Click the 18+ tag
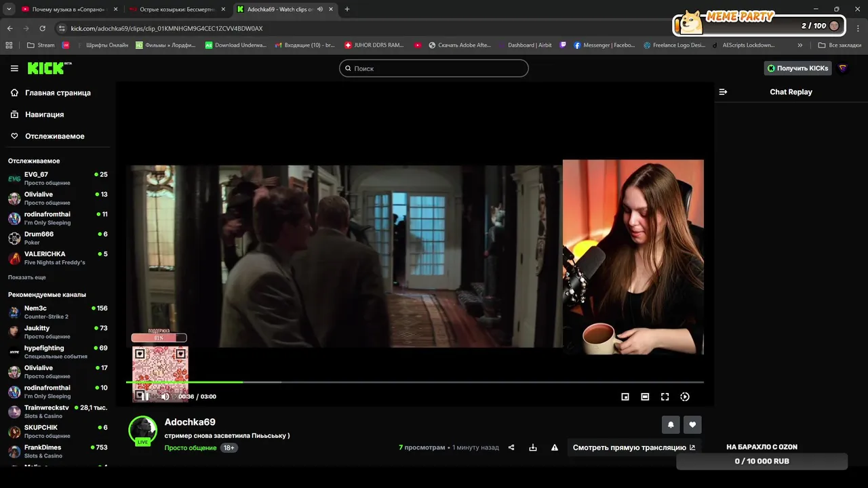Image resolution: width=868 pixels, height=488 pixels. pyautogui.click(x=229, y=448)
